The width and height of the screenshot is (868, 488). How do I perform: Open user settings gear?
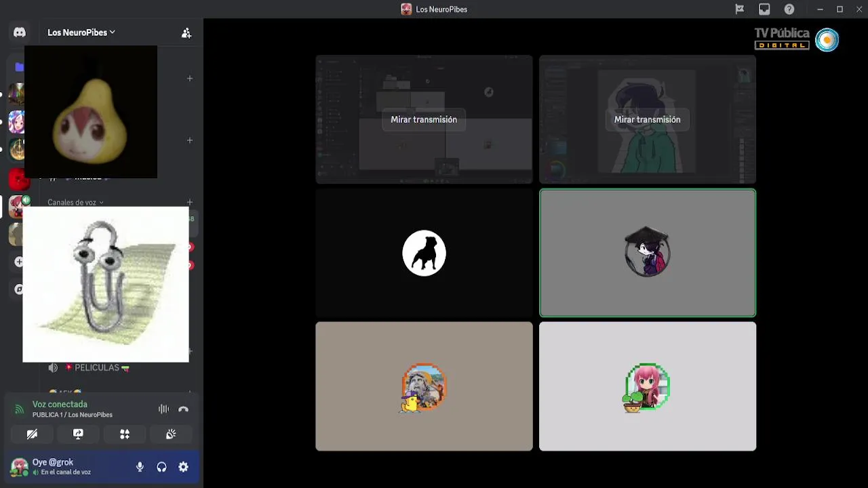pyautogui.click(x=183, y=467)
